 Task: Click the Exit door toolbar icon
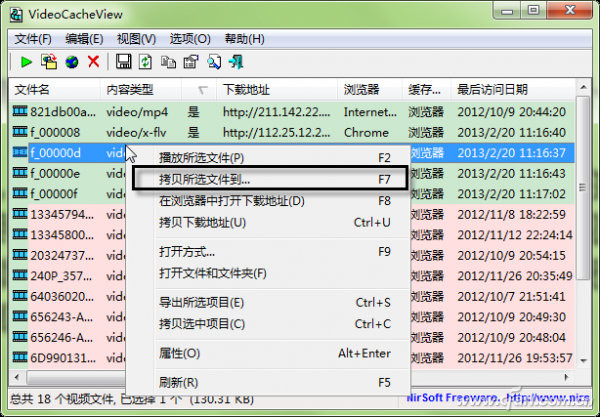point(236,62)
